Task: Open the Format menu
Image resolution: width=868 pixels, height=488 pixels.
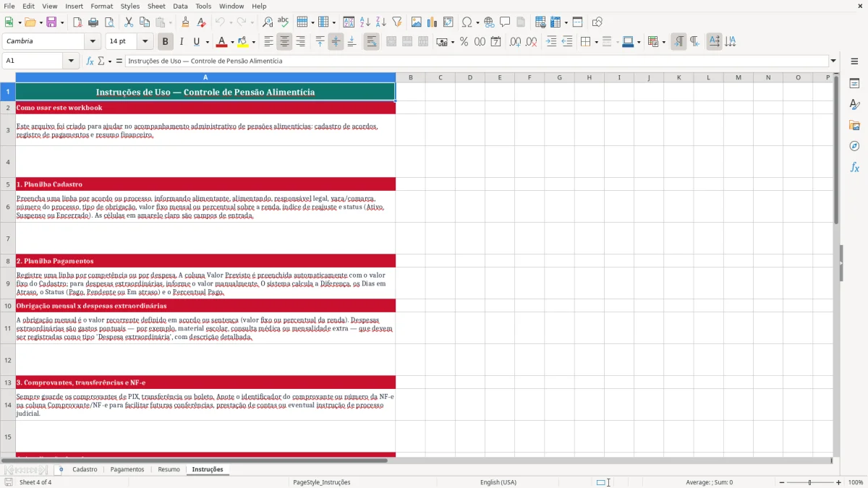Action: coord(102,6)
